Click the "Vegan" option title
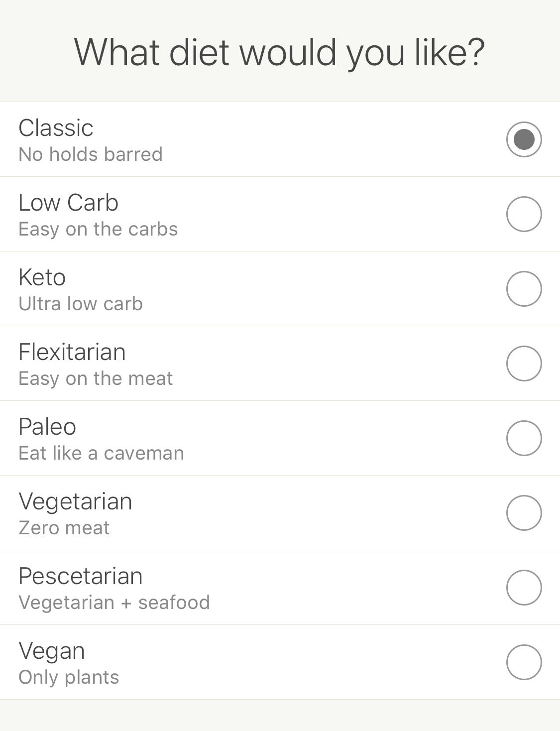The image size is (560, 731). (52, 651)
